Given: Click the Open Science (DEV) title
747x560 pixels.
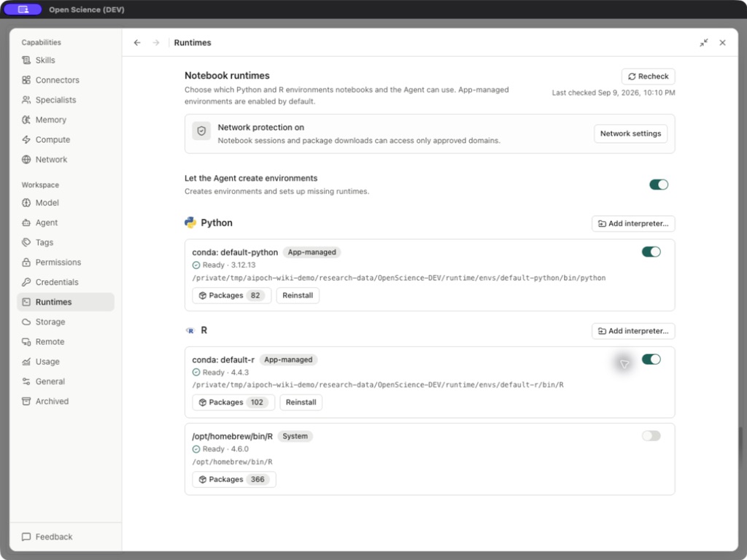Looking at the screenshot, I should coord(87,9).
